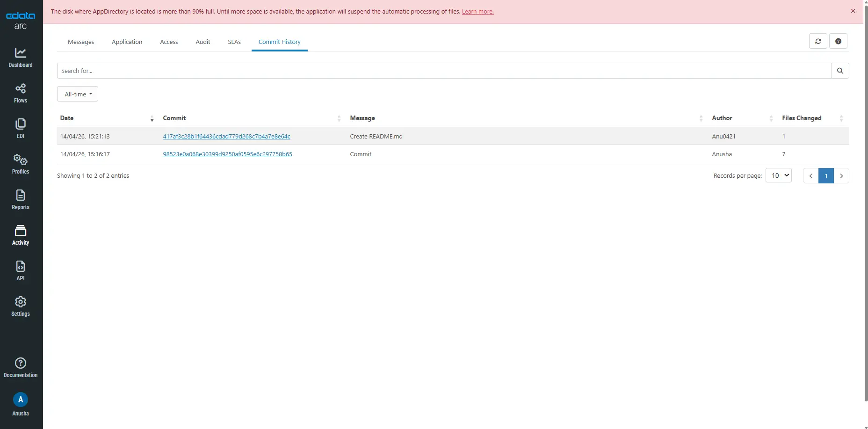Open the Dashboard sidebar icon

tap(21, 58)
